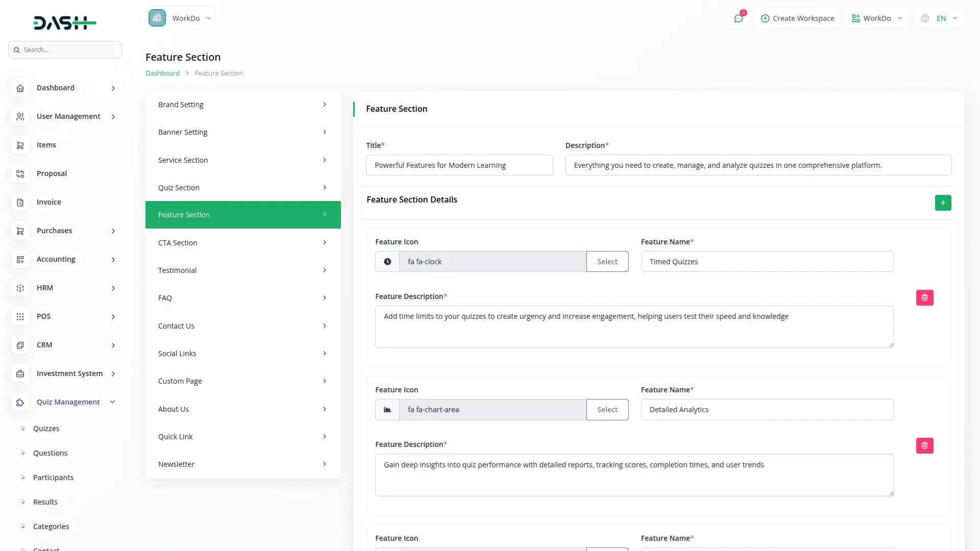
Task: Click Select button for fa-chart-area icon
Action: click(x=607, y=410)
